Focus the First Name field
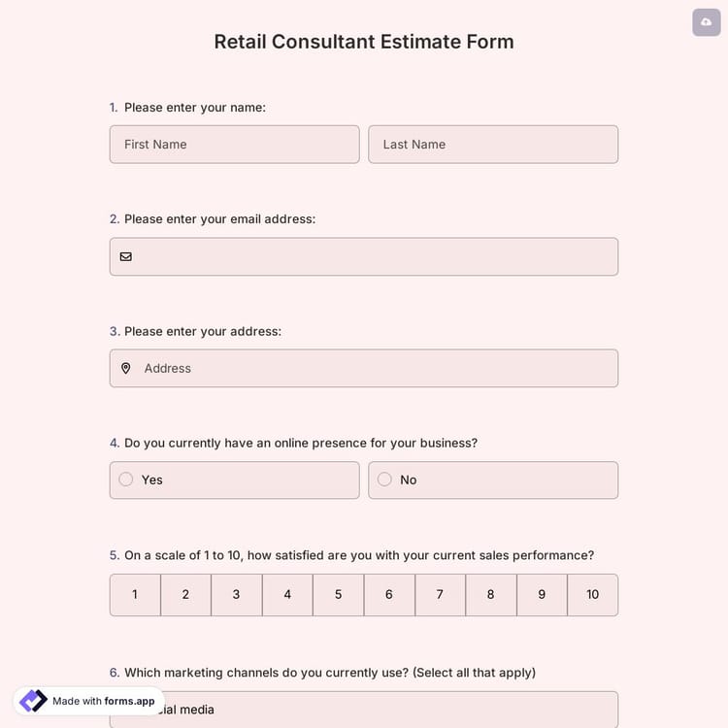The height and width of the screenshot is (728, 728). tap(234, 144)
